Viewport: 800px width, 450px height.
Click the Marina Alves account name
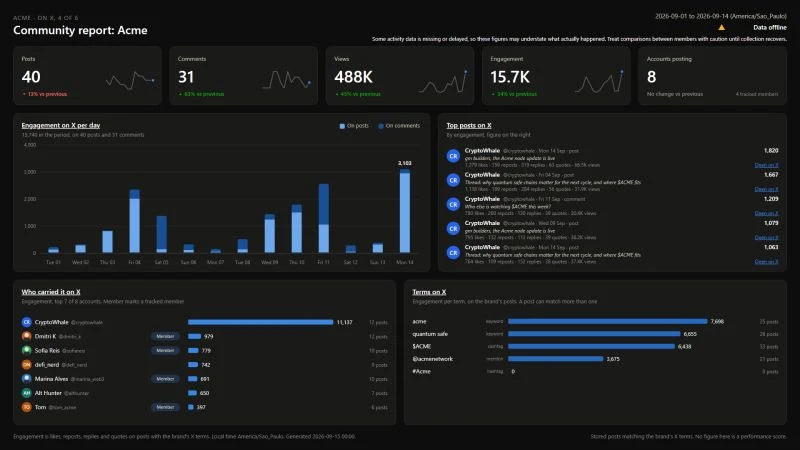click(51, 379)
